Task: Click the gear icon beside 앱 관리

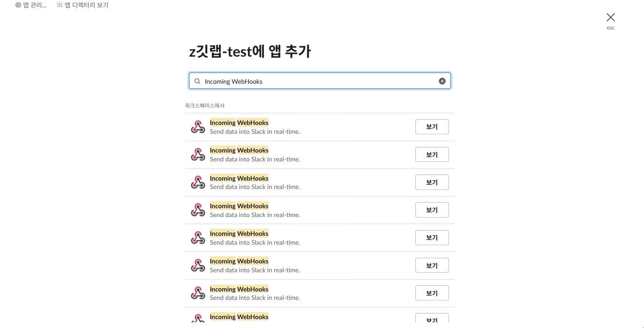Action: 18,5
